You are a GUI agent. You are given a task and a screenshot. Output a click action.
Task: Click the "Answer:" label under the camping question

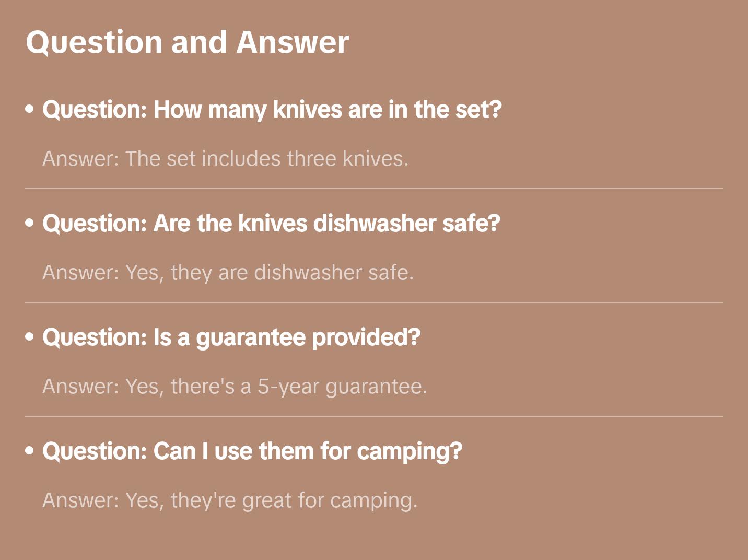pos(81,500)
